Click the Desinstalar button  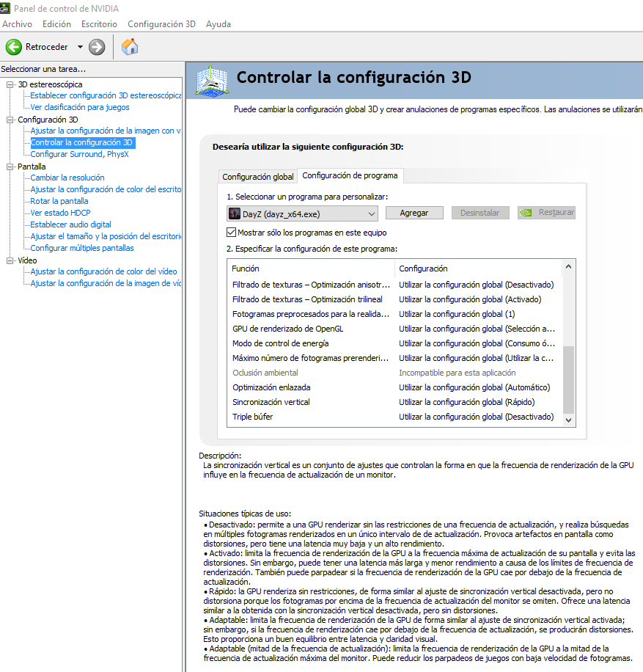pyautogui.click(x=480, y=213)
